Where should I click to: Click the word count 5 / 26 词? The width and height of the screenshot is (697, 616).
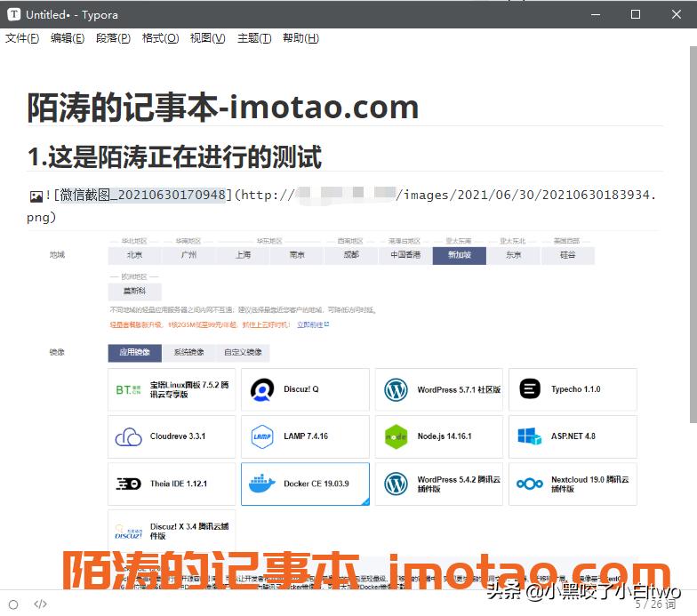(x=656, y=604)
